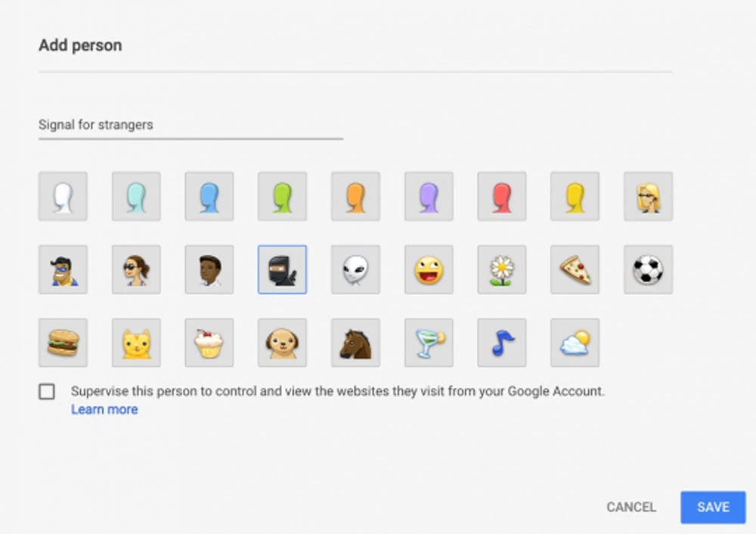Choose the puppy dog avatar
The image size is (756, 534).
(282, 343)
